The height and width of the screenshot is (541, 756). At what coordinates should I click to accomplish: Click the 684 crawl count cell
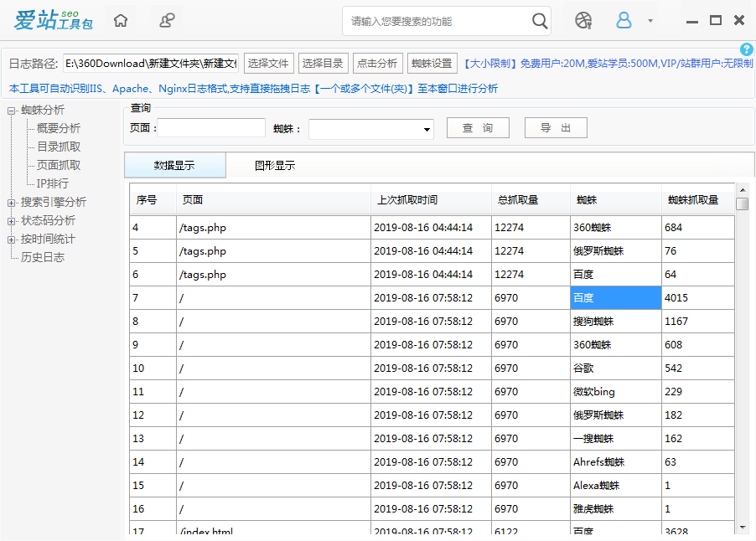pyautogui.click(x=698, y=228)
